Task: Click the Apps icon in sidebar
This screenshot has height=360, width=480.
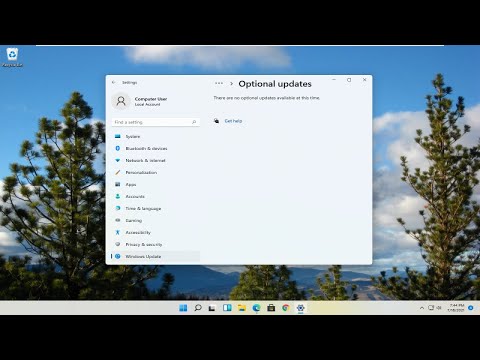Action: point(117,184)
